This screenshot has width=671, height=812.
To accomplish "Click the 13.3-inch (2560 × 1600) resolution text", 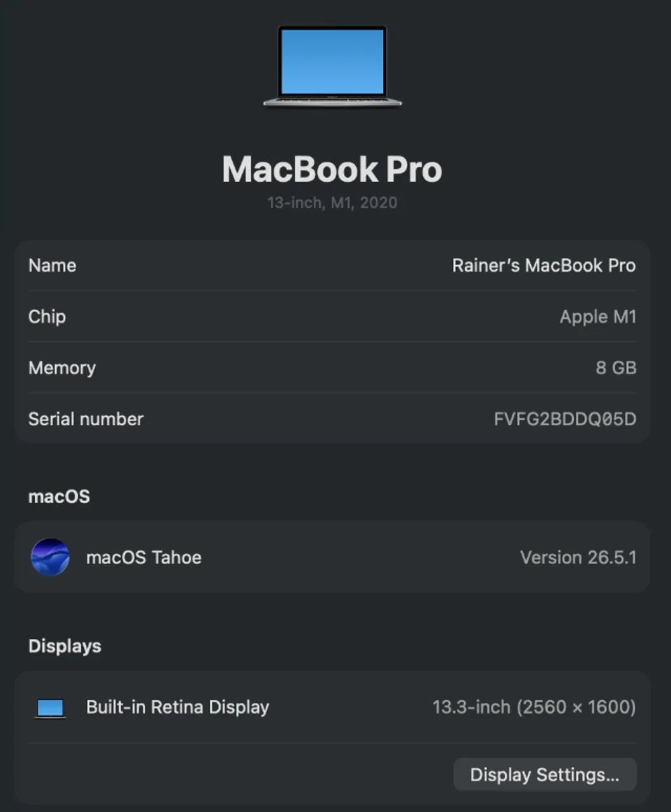I will click(534, 707).
